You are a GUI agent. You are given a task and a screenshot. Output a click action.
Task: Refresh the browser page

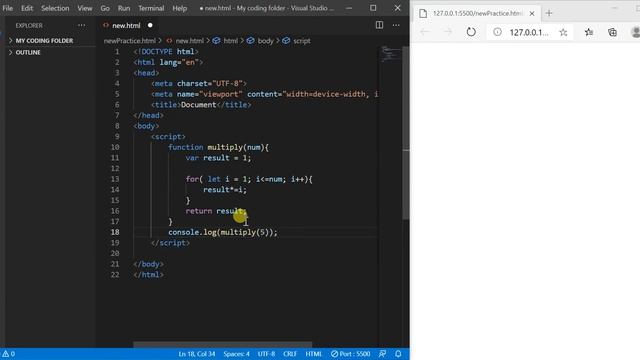[471, 32]
